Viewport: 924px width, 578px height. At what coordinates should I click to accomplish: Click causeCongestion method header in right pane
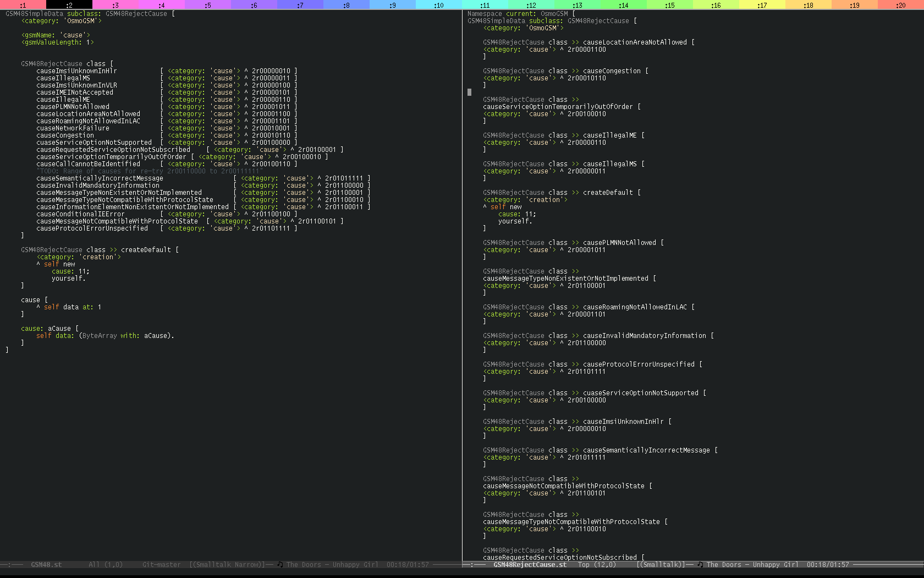coord(565,71)
